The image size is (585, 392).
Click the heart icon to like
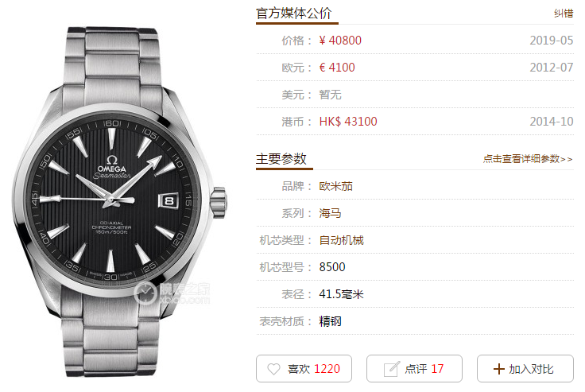pos(273,369)
